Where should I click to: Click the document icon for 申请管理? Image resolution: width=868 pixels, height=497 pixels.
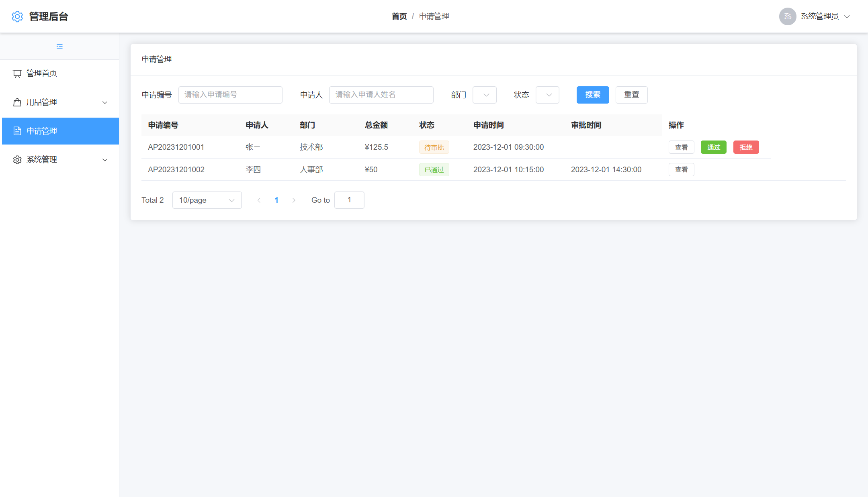coord(17,131)
